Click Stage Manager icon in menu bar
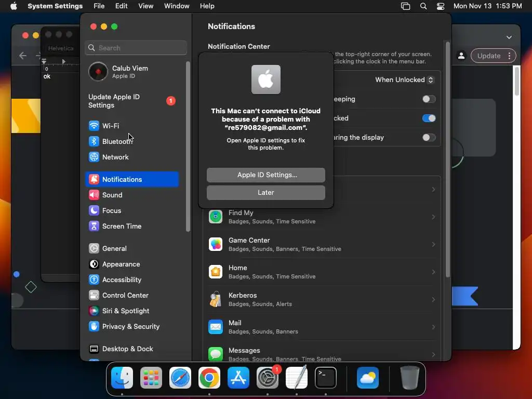Image resolution: width=532 pixels, height=399 pixels. [x=405, y=6]
